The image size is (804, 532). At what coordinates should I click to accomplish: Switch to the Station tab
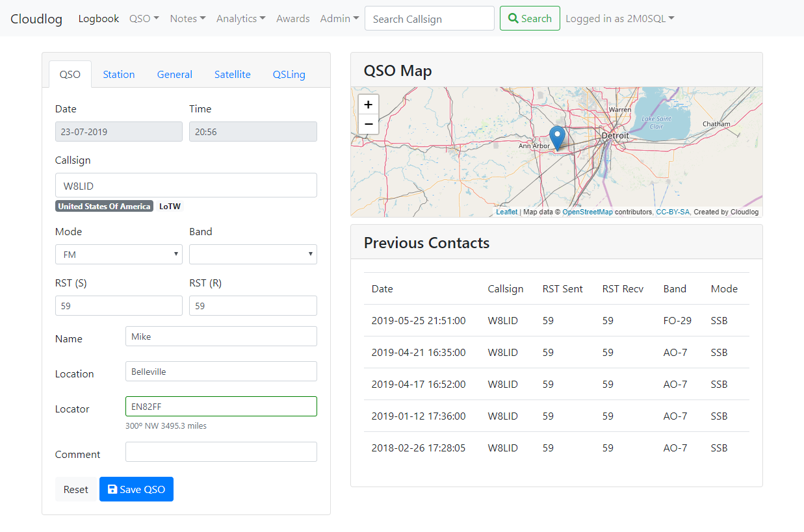119,74
